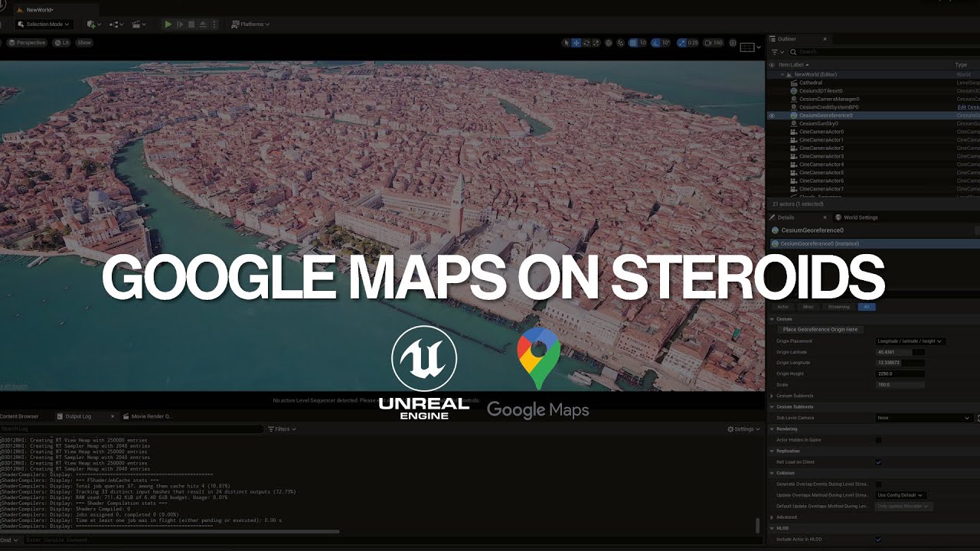Open the Sub Level Camera dropdown
Screen dimensions: 980x551
pyautogui.click(x=924, y=418)
